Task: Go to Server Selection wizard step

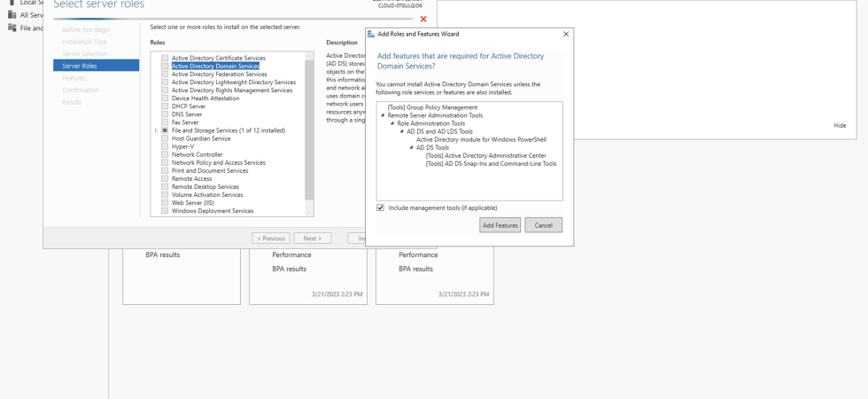Action: [85, 54]
